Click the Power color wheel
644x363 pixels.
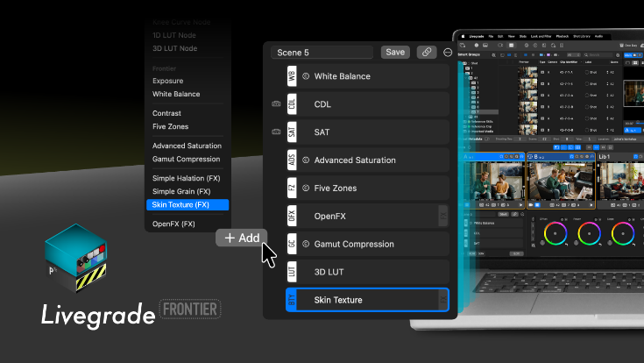tap(589, 233)
